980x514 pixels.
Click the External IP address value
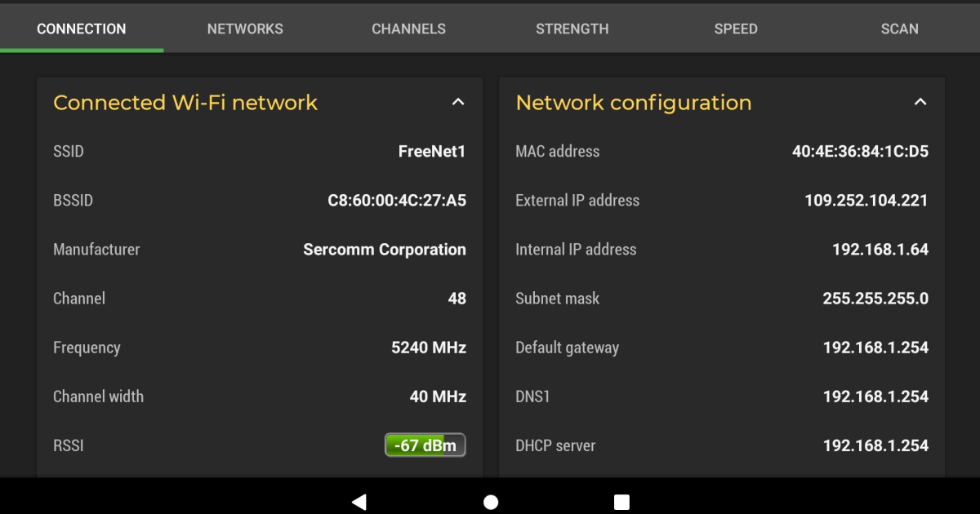866,200
